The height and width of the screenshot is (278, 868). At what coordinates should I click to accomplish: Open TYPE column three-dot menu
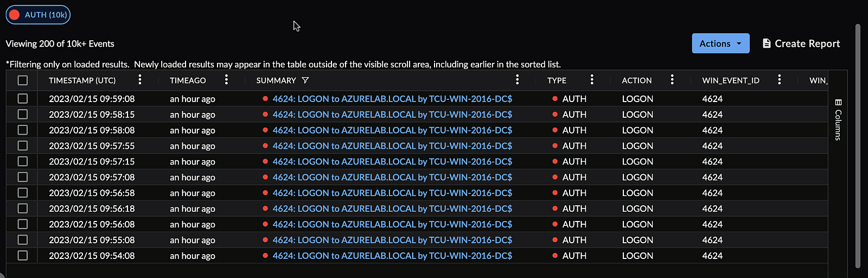(592, 80)
